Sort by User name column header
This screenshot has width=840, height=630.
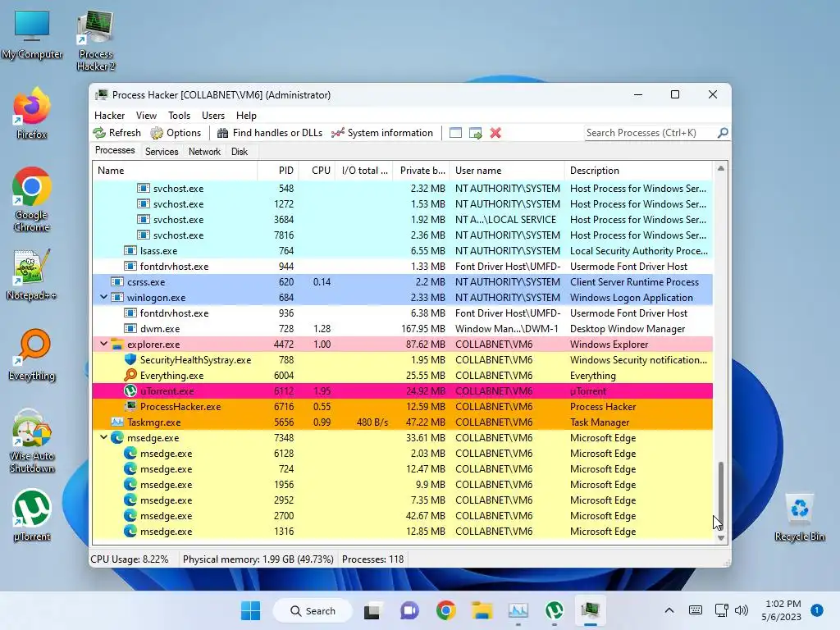507,171
